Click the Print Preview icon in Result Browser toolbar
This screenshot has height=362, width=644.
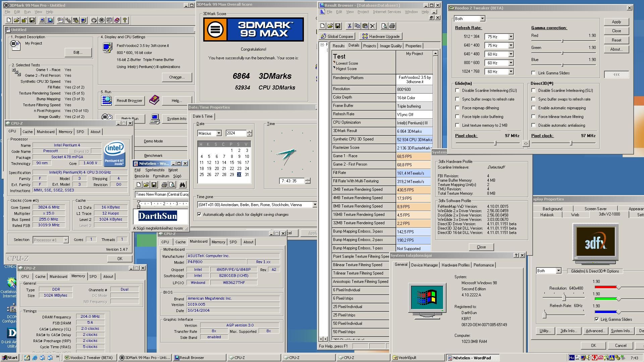pos(384,26)
